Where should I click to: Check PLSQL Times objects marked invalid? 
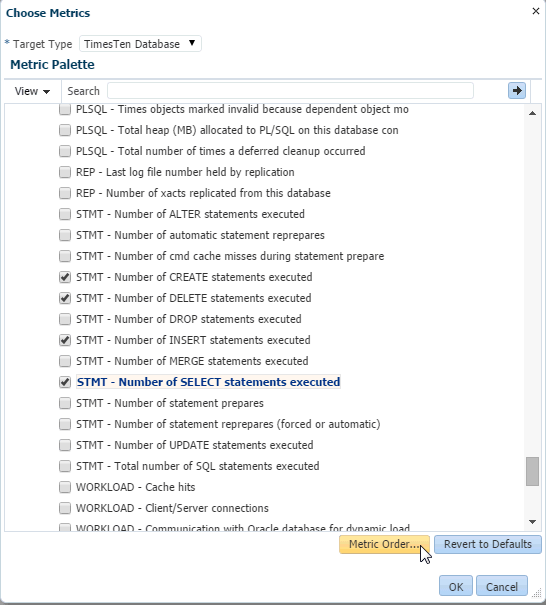(65, 109)
